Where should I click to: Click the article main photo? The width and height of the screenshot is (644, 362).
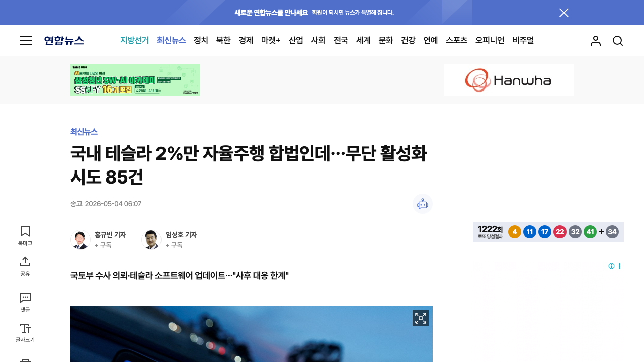click(x=252, y=334)
